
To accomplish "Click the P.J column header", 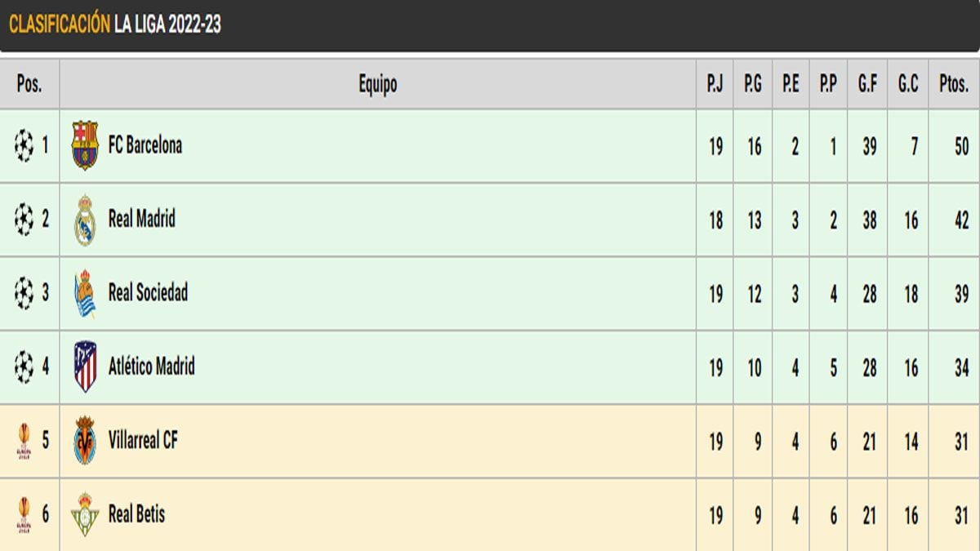I will [715, 83].
